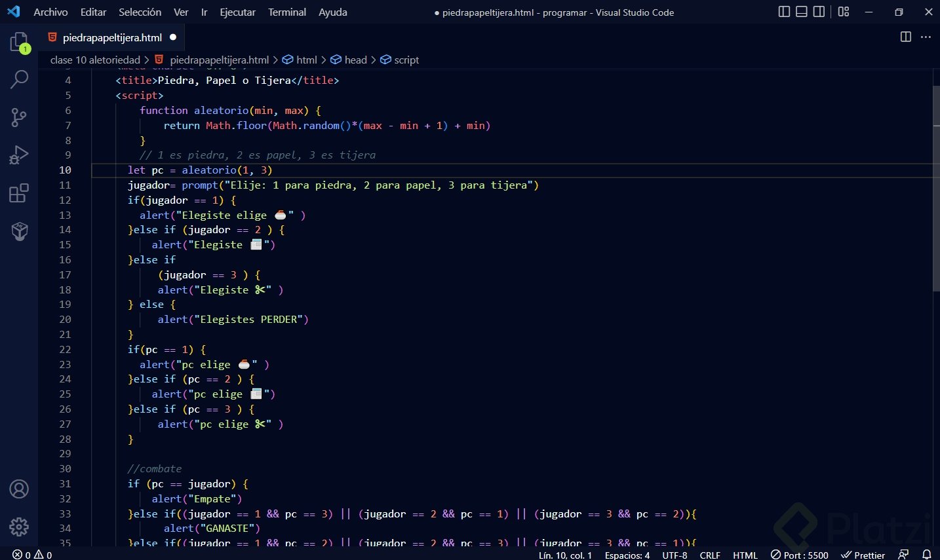Change language mode HTML in status bar
This screenshot has width=940, height=560.
pyautogui.click(x=745, y=555)
